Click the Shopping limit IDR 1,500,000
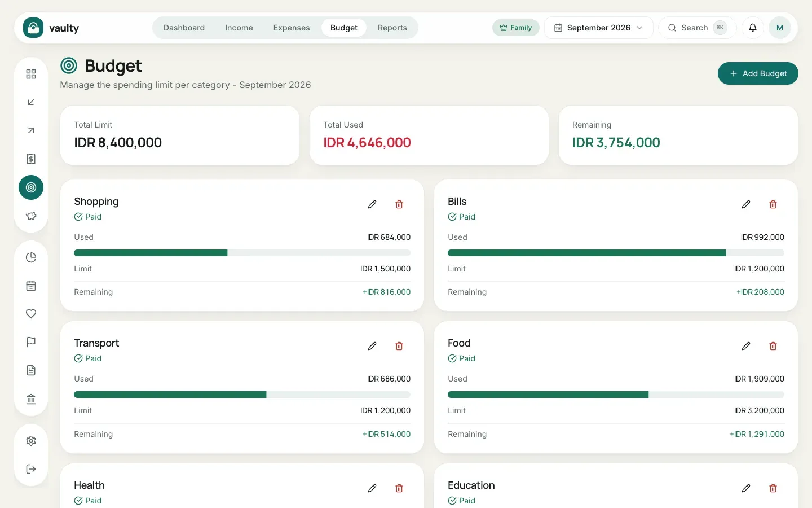Viewport: 812px width, 508px height. tap(386, 269)
